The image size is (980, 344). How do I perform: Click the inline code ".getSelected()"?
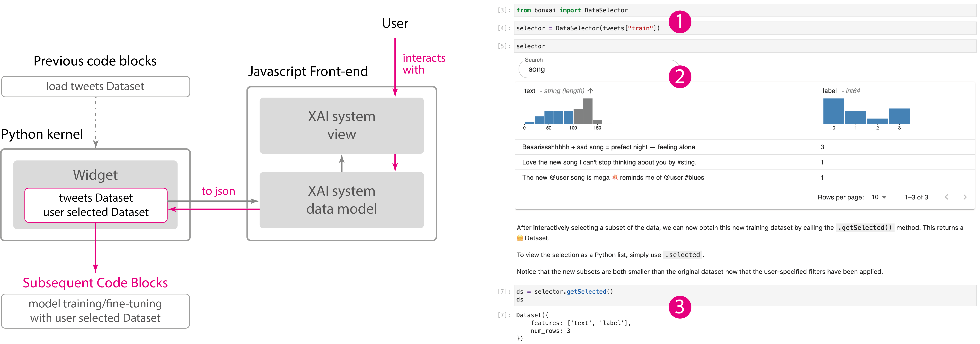coord(865,227)
